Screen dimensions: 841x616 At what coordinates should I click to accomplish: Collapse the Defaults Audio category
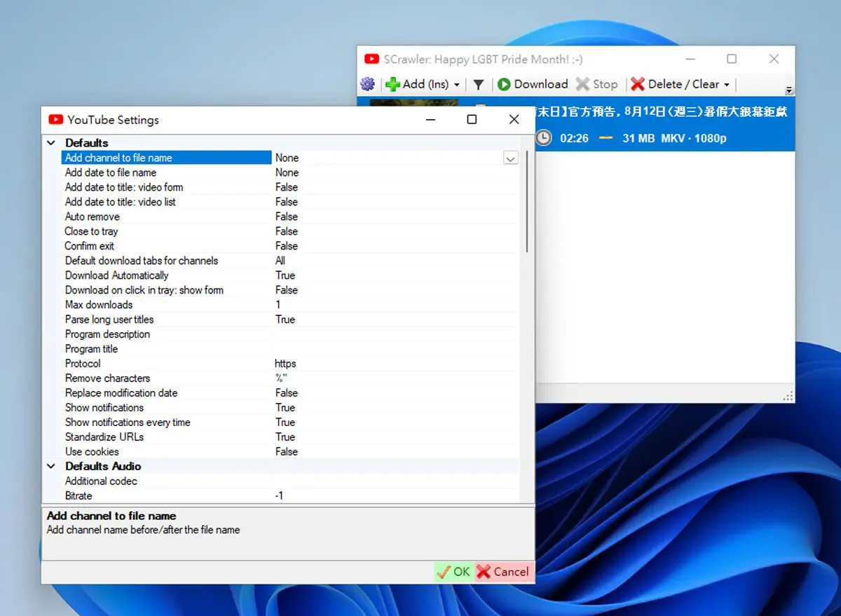[51, 466]
